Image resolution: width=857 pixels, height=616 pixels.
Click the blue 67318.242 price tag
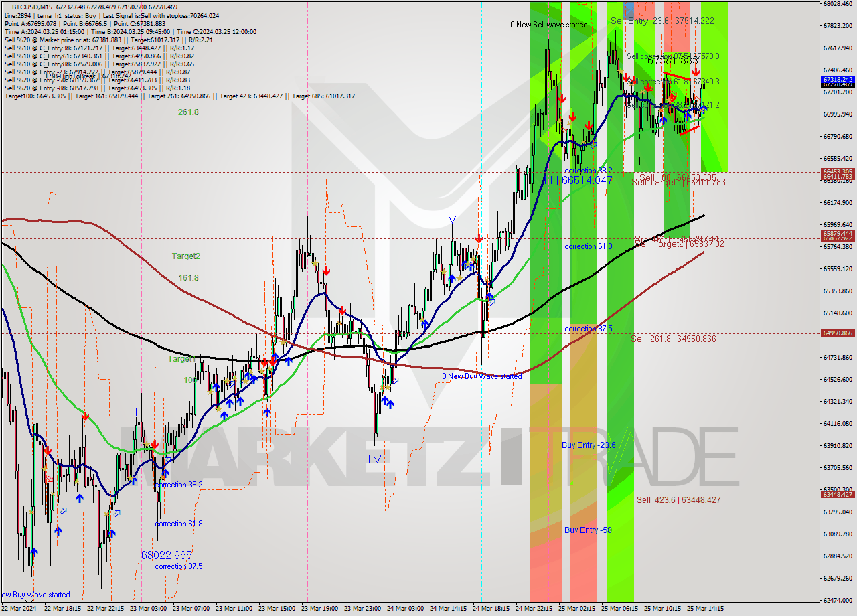[x=838, y=79]
